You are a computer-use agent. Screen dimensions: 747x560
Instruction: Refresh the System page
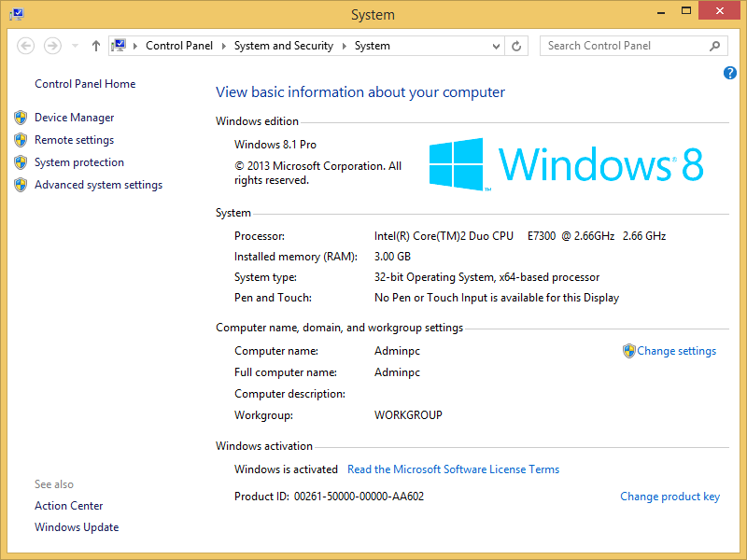(516, 46)
